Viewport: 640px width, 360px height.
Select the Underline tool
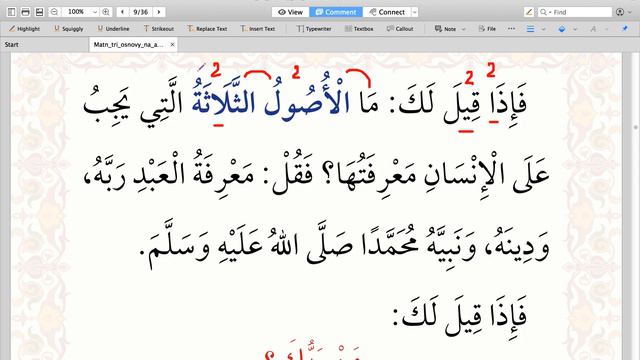pyautogui.click(x=113, y=29)
